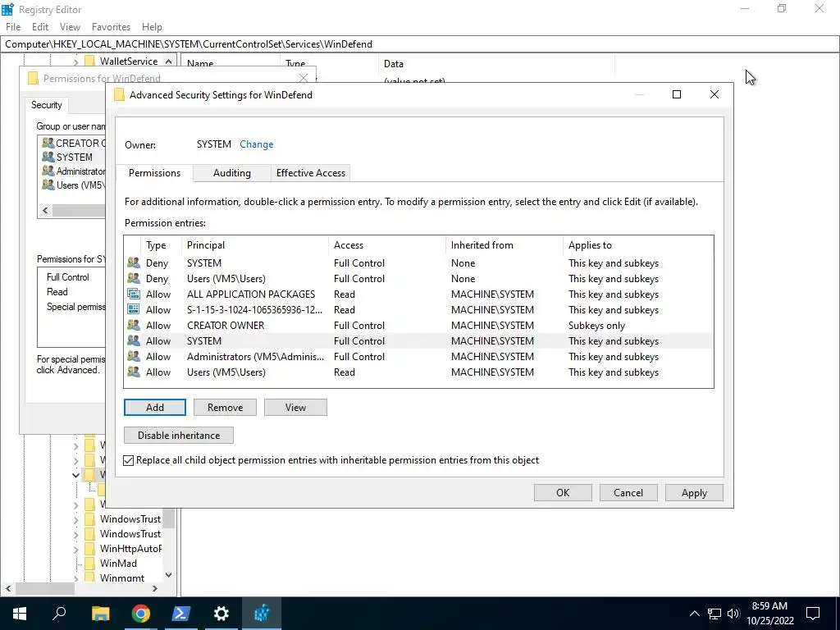Click tree pane scroll up arrow

pyautogui.click(x=169, y=62)
